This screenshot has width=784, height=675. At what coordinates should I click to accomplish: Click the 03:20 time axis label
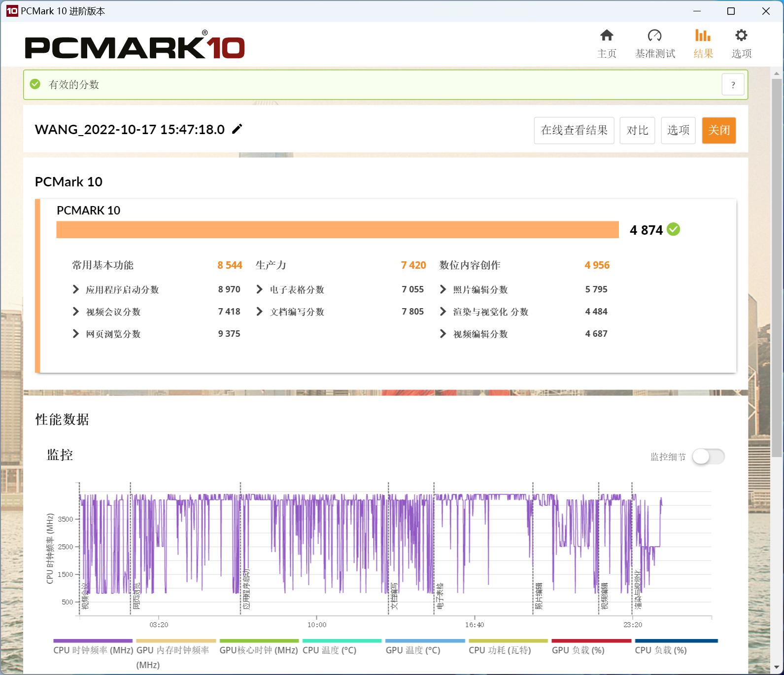pos(159,625)
